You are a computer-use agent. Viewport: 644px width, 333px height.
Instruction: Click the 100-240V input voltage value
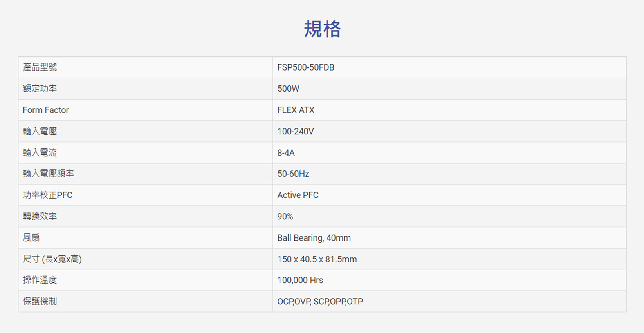295,132
